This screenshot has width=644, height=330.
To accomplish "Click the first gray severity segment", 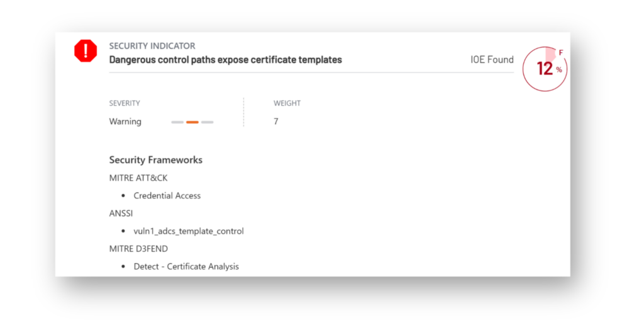I will tap(177, 122).
